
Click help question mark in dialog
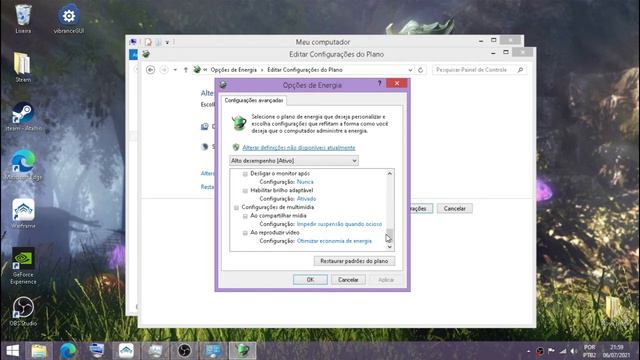click(x=379, y=83)
